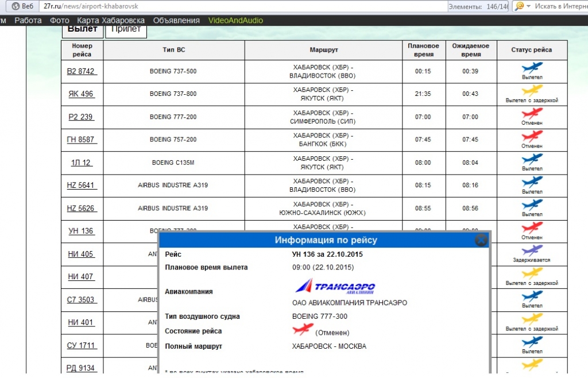This screenshot has width=588, height=378.
Task: Open Карта Хабаровска menu item
Action: 111,20
